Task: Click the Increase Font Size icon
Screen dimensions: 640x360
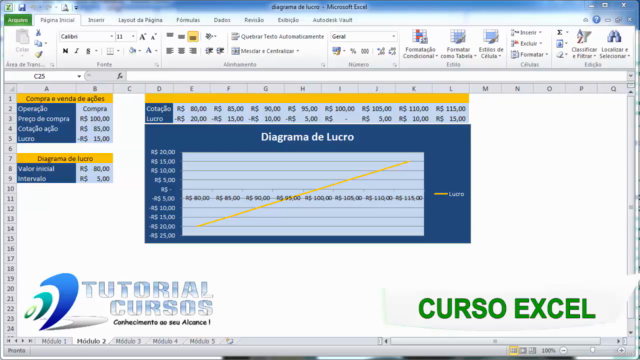Action: (x=142, y=37)
